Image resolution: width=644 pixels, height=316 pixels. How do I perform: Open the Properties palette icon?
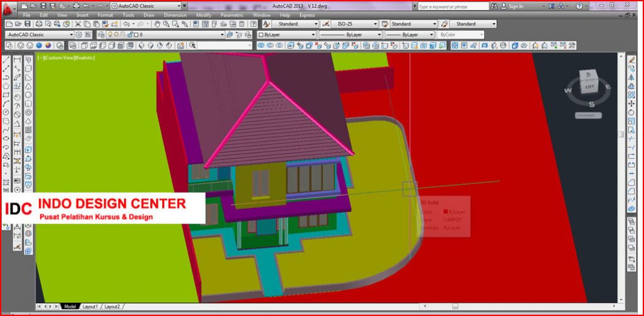click(x=196, y=24)
